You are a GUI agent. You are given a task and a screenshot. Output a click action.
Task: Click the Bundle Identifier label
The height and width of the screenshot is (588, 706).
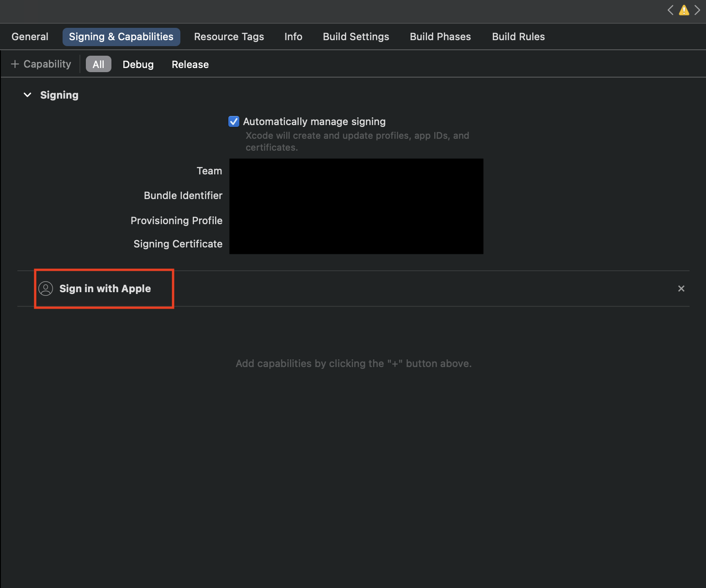(183, 195)
